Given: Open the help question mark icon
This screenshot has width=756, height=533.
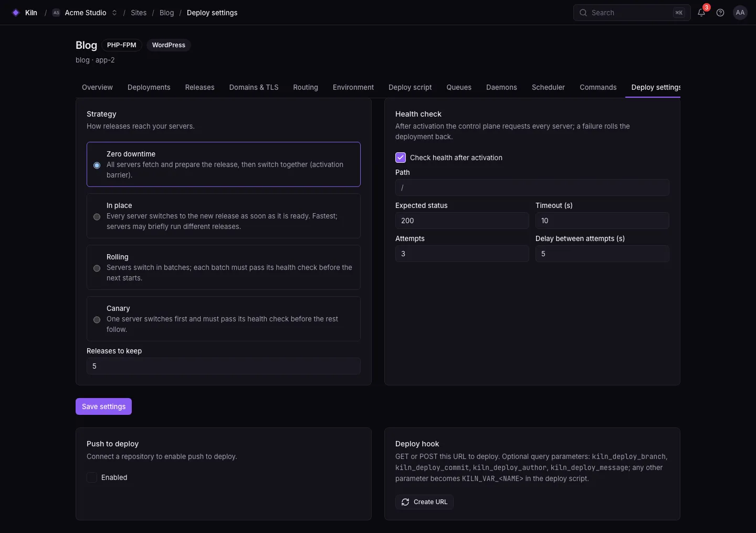Looking at the screenshot, I should 720,13.
